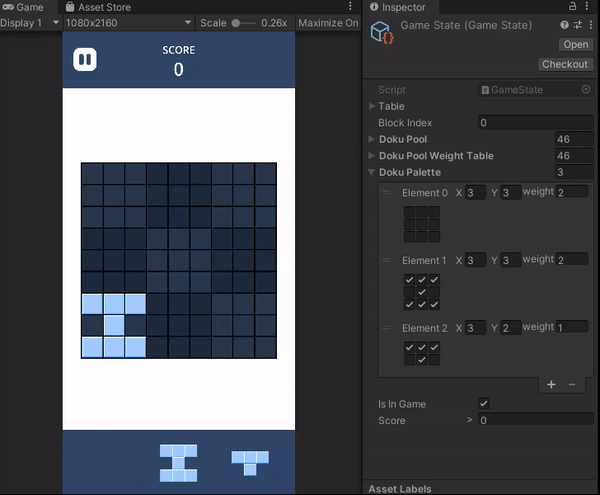Open the Inspector panel kebab menu
600x495 pixels.
[587, 6]
